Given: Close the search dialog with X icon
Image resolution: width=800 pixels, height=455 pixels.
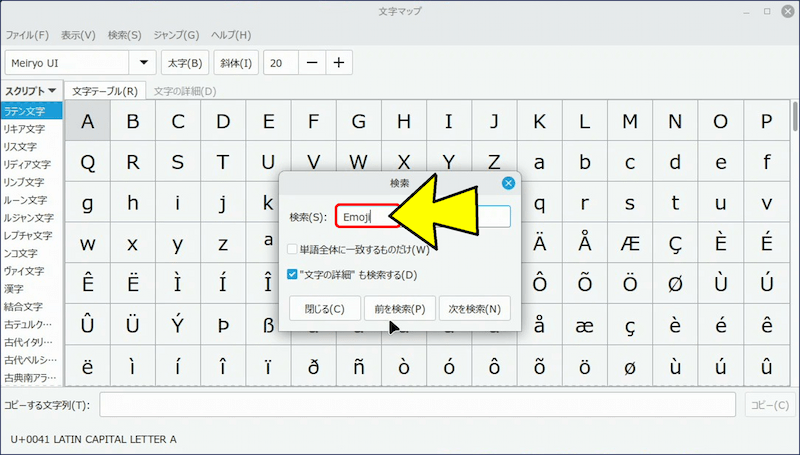Looking at the screenshot, I should click(x=508, y=183).
